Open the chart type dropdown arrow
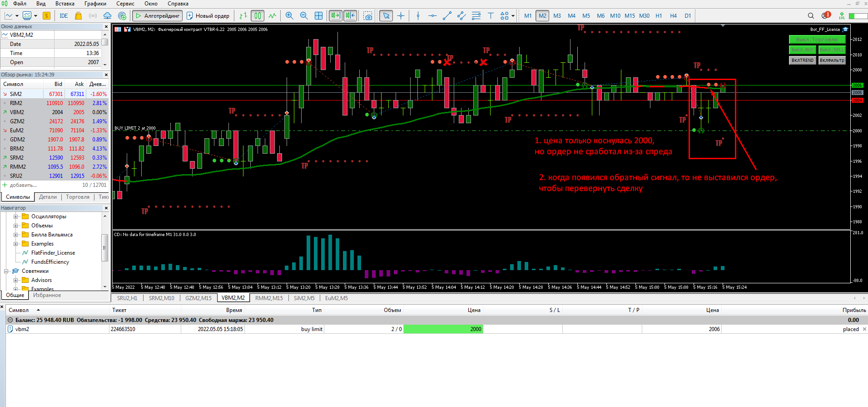The width and height of the screenshot is (868, 407). tap(17, 16)
